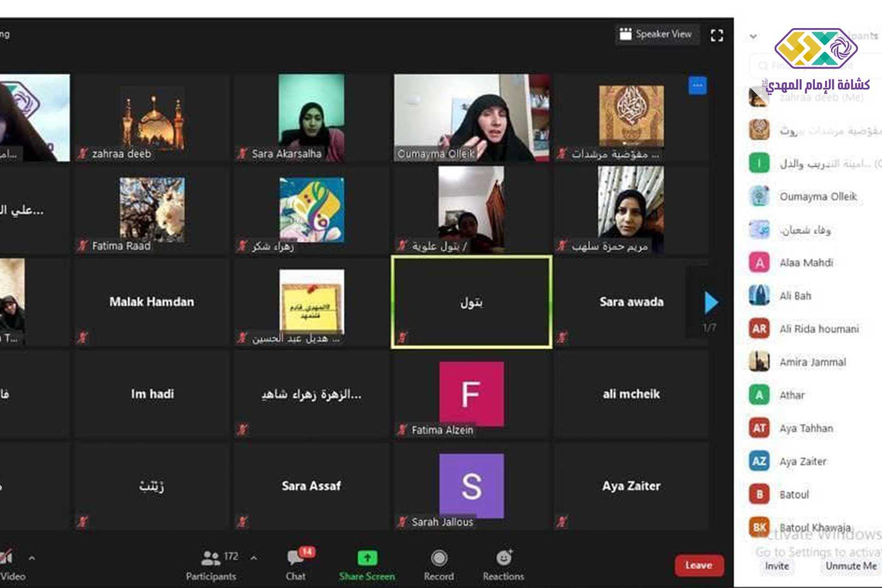Select Alaa Mahdi in participants list
The image size is (882, 588).
click(x=806, y=263)
